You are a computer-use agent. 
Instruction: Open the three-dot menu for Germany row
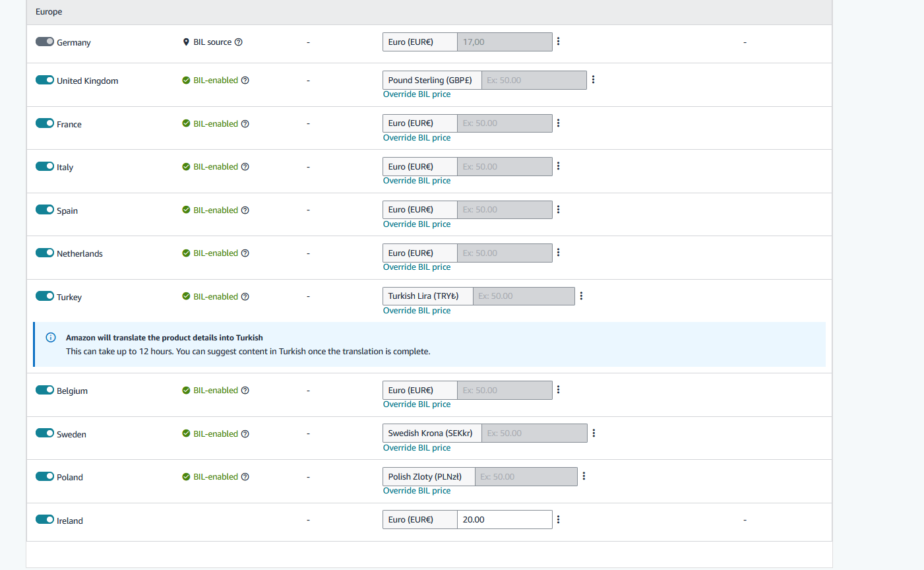click(x=558, y=42)
